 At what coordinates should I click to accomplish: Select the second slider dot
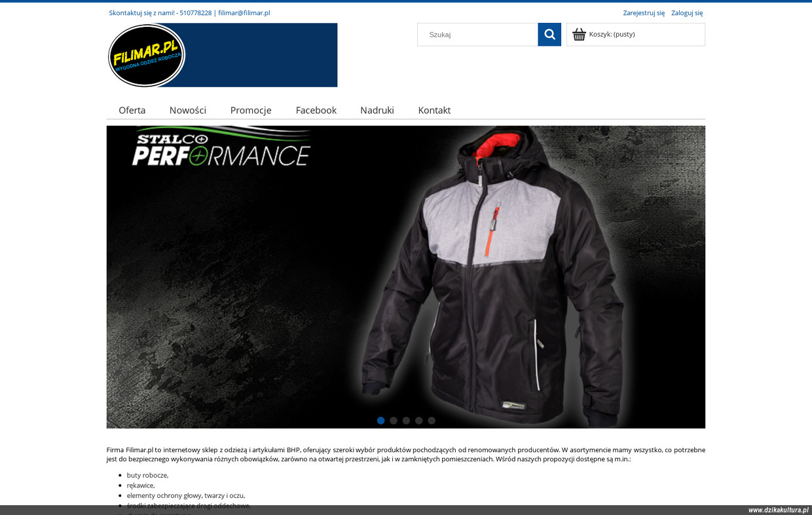pyautogui.click(x=394, y=421)
